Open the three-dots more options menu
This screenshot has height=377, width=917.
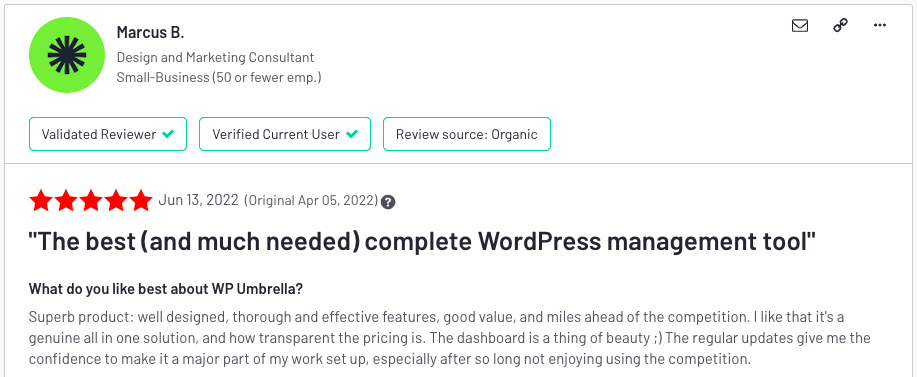(x=880, y=25)
